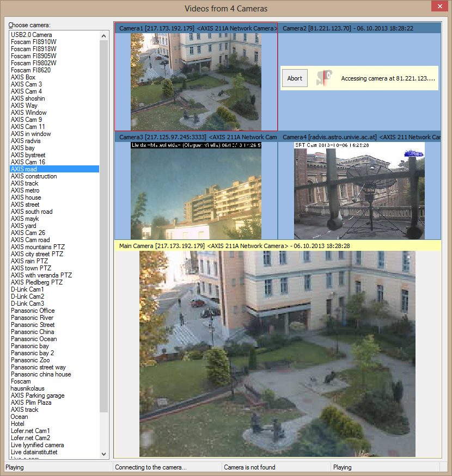The height and width of the screenshot is (476, 452).
Task: Select the AXIS road camera entry
Action: point(24,169)
